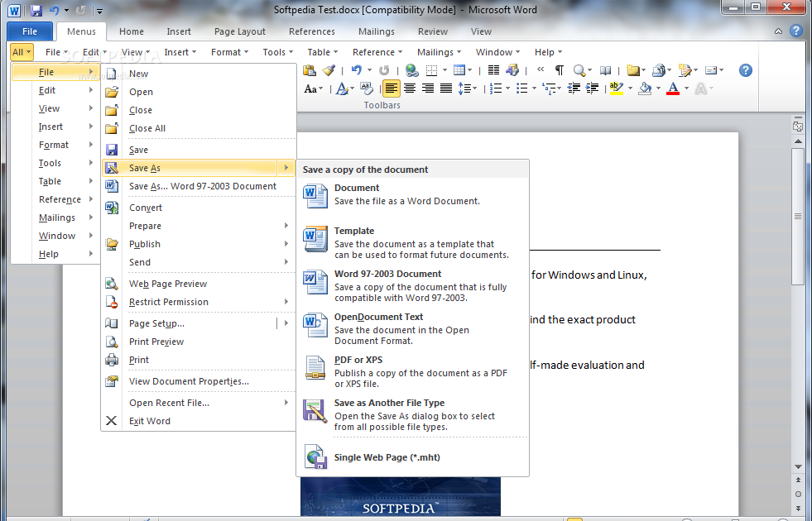The height and width of the screenshot is (521, 812).
Task: Click Decrease Indent icon
Action: pos(574,89)
